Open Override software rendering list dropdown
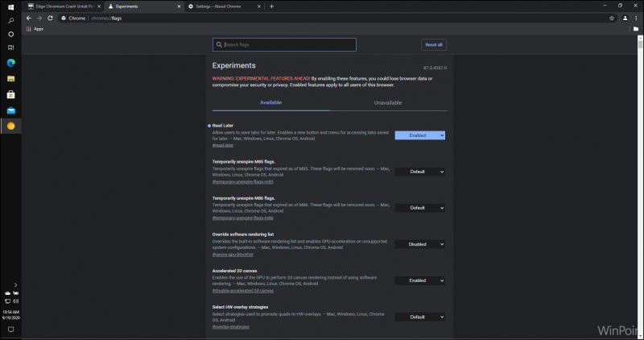Screen dimensions: 644x340 (x=419, y=244)
